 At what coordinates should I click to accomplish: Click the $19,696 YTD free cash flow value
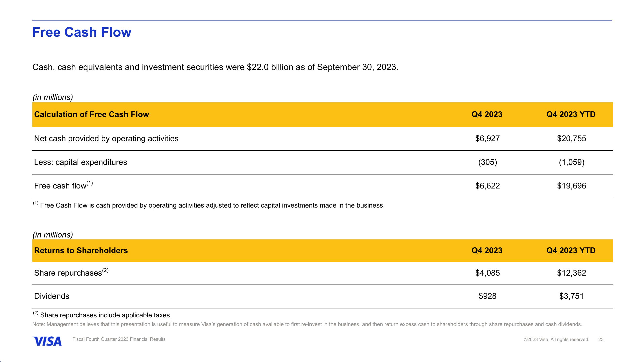click(572, 186)
